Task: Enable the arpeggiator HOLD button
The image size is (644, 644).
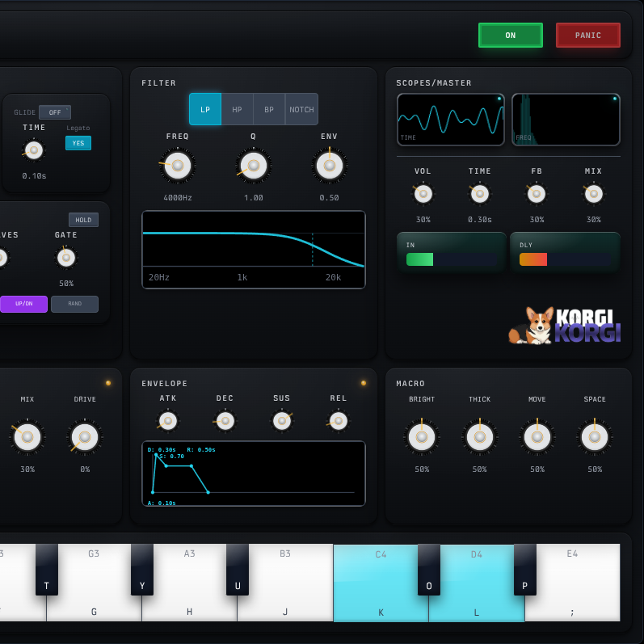Action: coord(83,220)
